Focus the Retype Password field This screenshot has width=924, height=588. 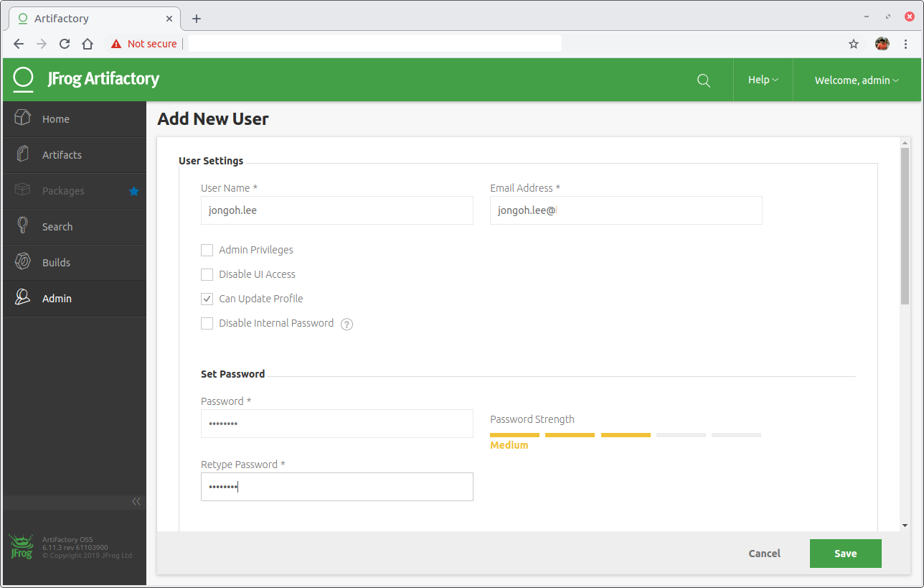(x=337, y=487)
